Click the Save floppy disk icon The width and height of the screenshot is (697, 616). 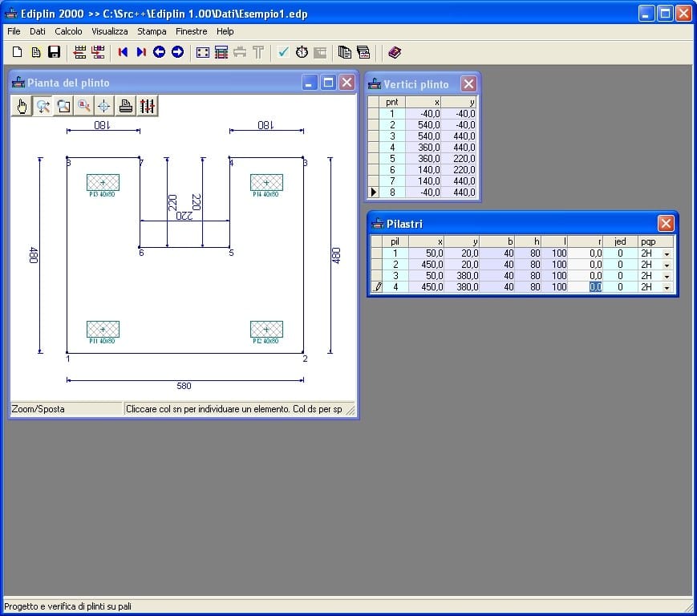click(x=55, y=52)
